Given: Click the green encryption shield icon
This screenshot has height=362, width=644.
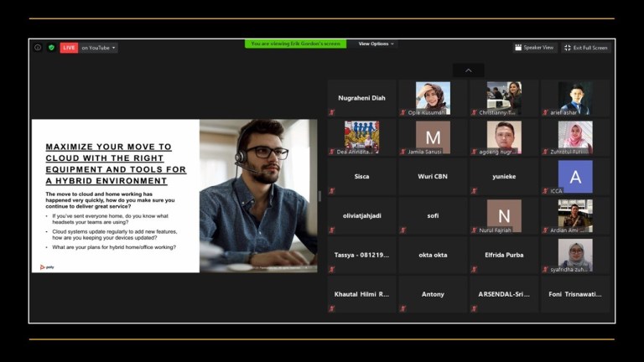Looking at the screenshot, I should click(51, 48).
